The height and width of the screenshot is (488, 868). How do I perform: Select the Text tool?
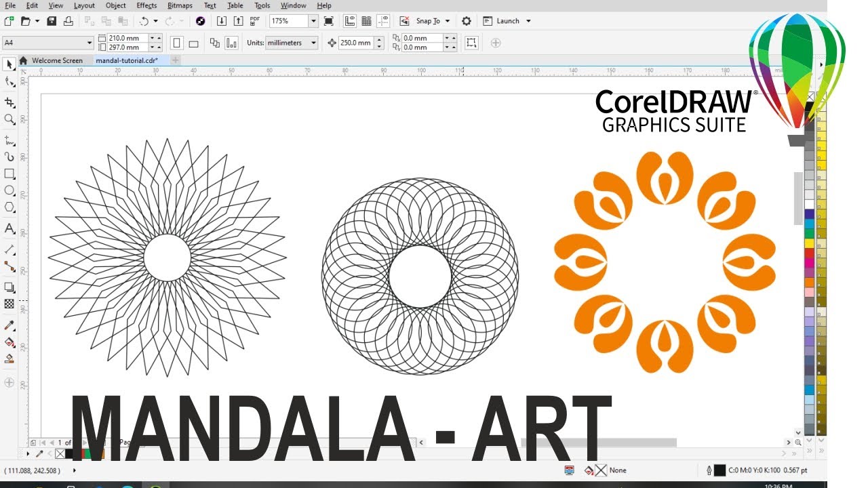(x=9, y=228)
